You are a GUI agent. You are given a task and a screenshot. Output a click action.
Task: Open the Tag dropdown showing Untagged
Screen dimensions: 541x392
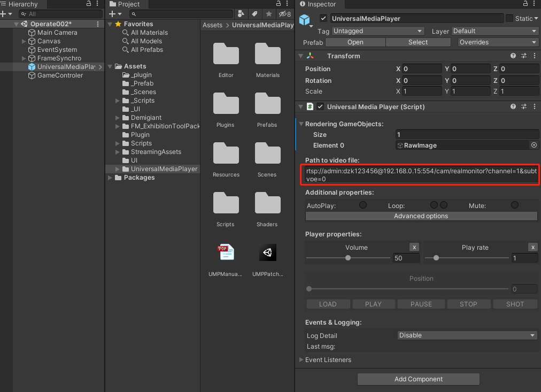tap(377, 30)
